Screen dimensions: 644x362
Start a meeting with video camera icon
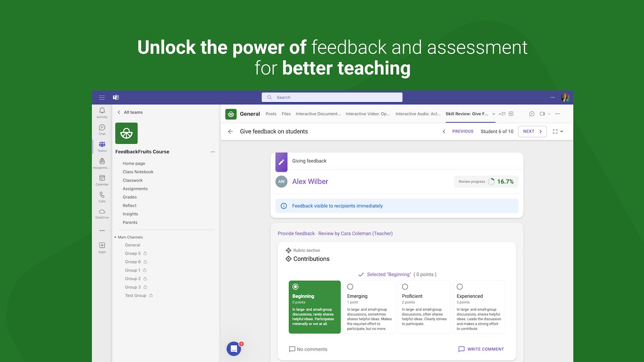tap(543, 114)
